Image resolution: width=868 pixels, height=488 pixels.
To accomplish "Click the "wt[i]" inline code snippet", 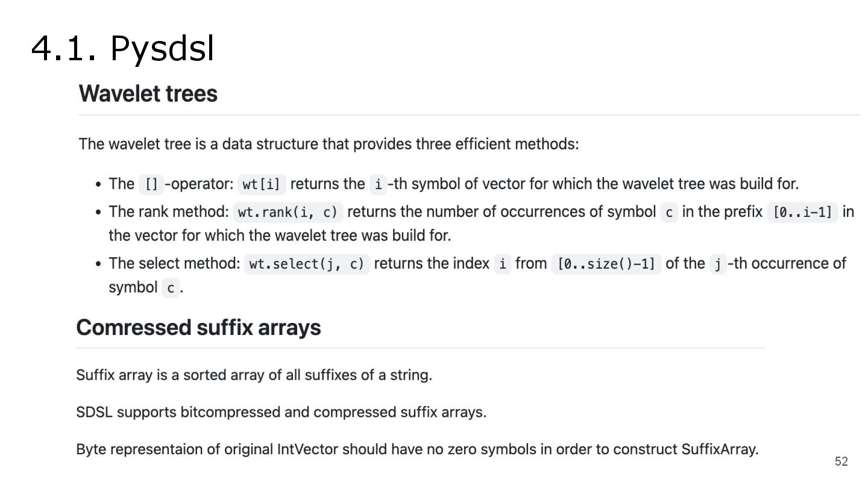I will (x=262, y=184).
